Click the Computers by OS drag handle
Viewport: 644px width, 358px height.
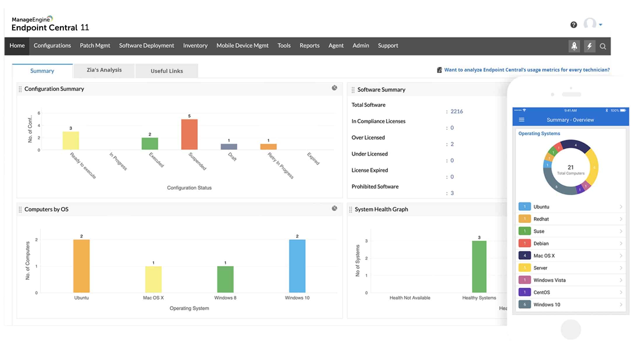click(20, 209)
